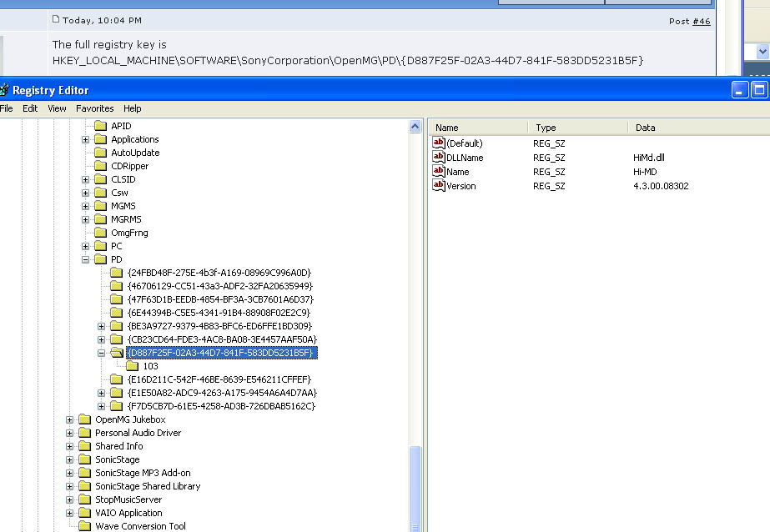Select the 4.3.00.08302 version data
Screen dimensions: 770x532
click(661, 185)
